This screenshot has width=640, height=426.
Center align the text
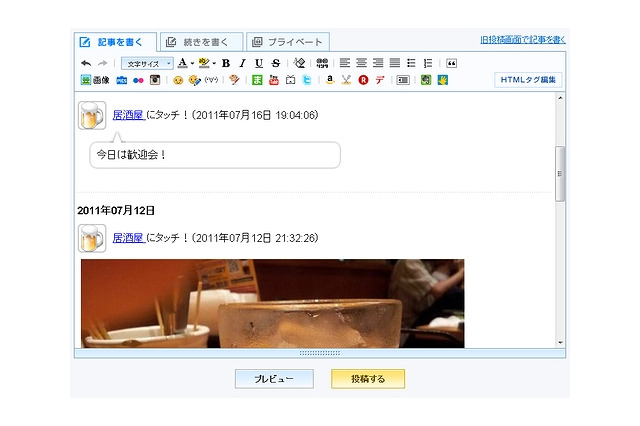361,63
